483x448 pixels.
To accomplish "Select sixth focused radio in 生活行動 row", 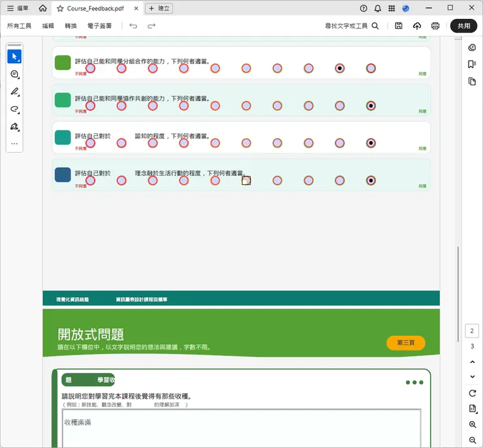I will (246, 180).
